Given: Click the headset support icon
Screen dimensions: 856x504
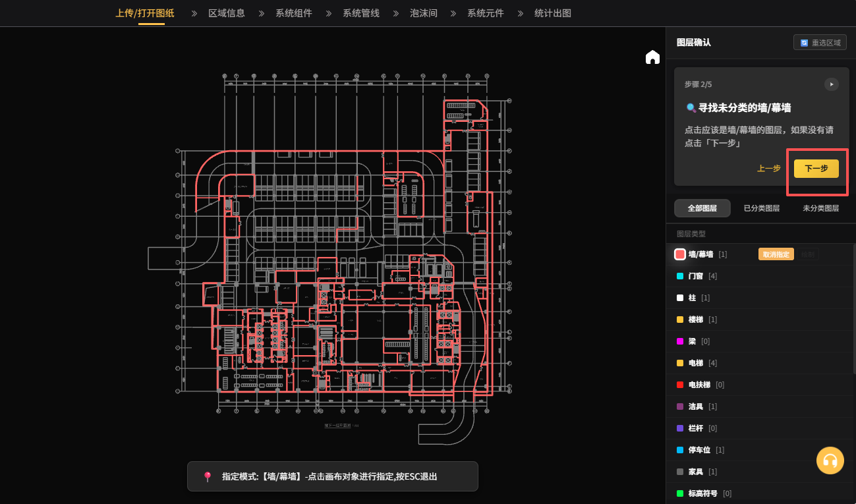Looking at the screenshot, I should click(x=830, y=461).
